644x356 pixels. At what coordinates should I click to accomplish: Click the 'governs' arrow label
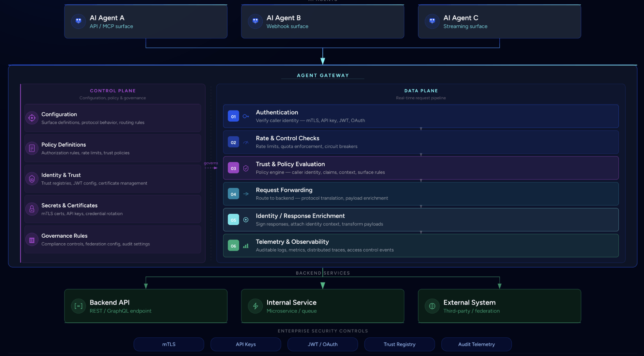coord(211,163)
